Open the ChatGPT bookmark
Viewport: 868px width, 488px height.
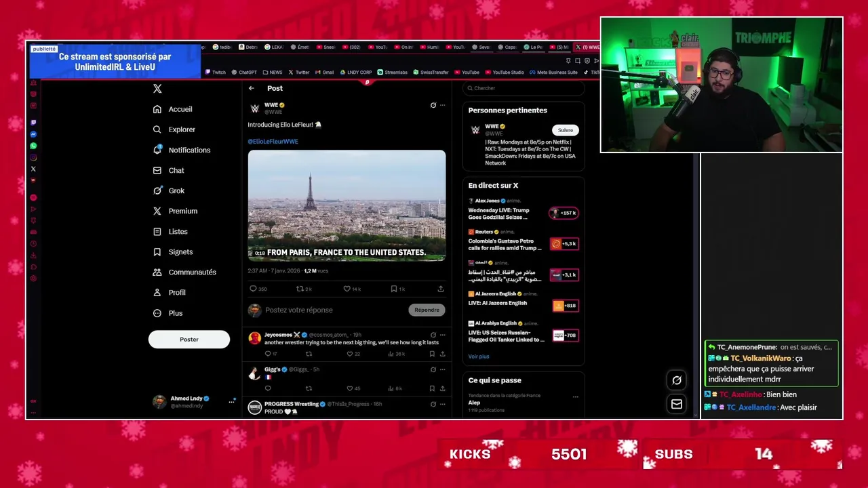pos(244,73)
